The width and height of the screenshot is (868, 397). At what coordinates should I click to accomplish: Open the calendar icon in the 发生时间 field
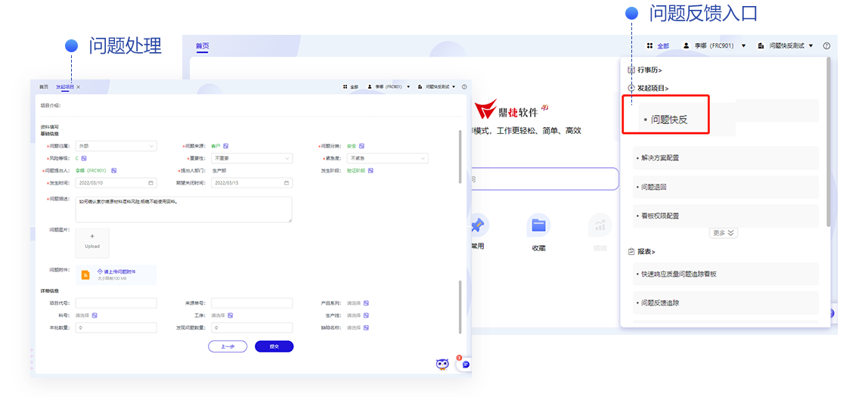151,183
